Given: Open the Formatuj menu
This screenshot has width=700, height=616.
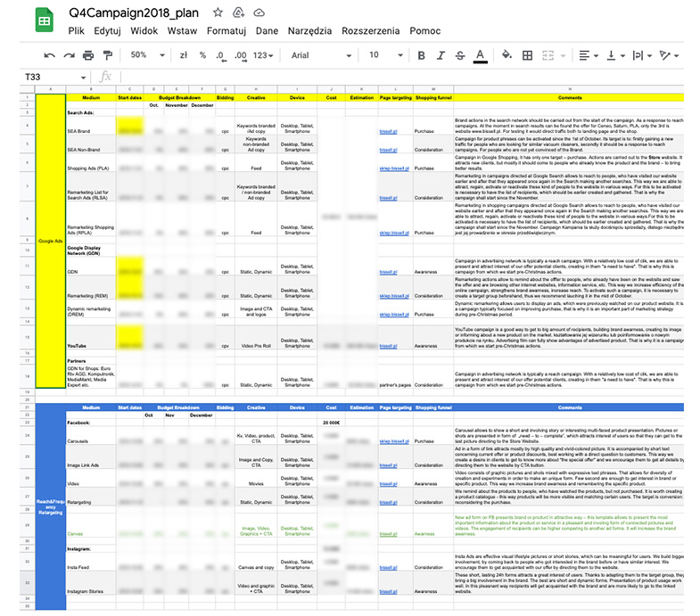Looking at the screenshot, I should pos(226,30).
